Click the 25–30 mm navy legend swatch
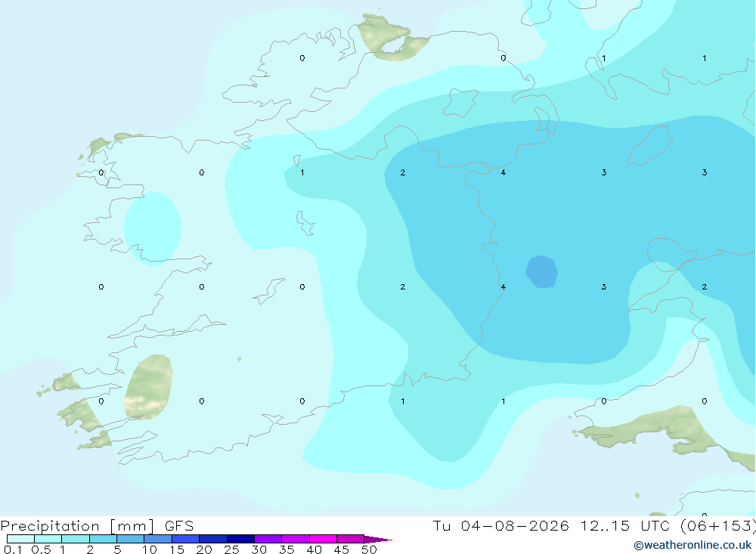 (x=240, y=539)
